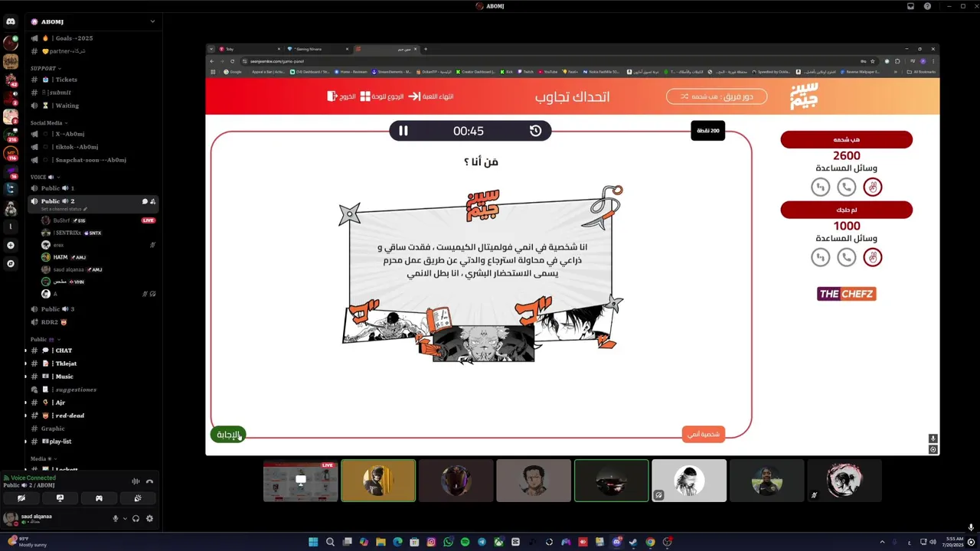This screenshot has height=551, width=980.
Task: Click the الخروج exit link
Action: [x=341, y=96]
